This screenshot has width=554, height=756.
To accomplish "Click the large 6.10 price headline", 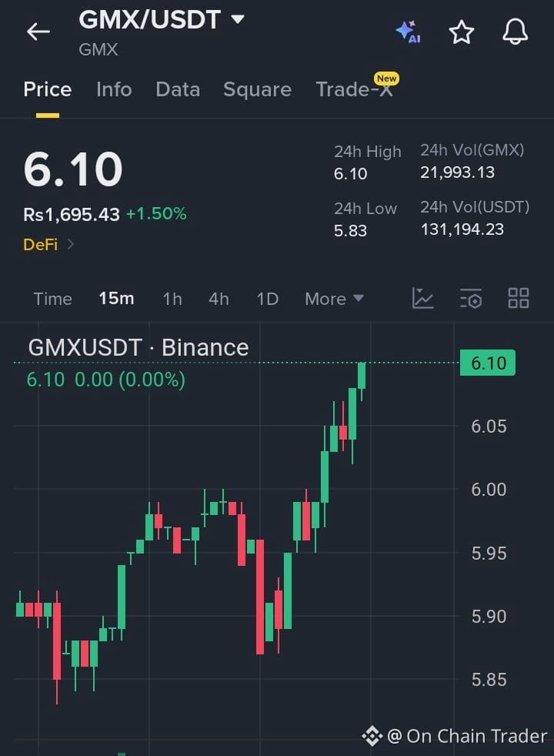I will tap(73, 169).
